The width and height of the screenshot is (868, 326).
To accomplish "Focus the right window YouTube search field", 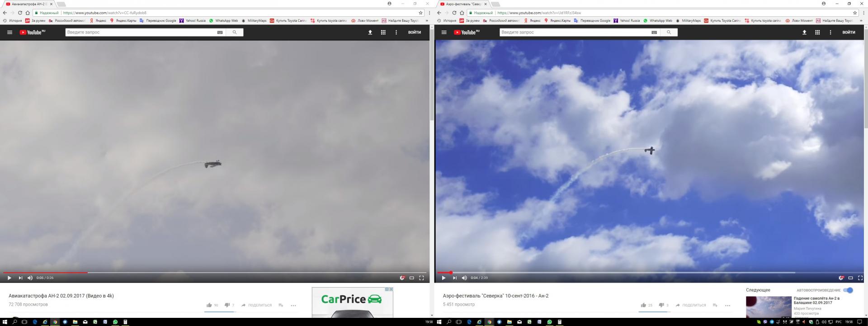I will point(575,33).
